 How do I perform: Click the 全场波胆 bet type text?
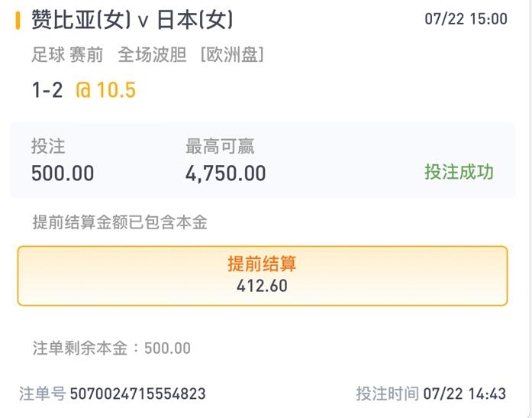153,55
